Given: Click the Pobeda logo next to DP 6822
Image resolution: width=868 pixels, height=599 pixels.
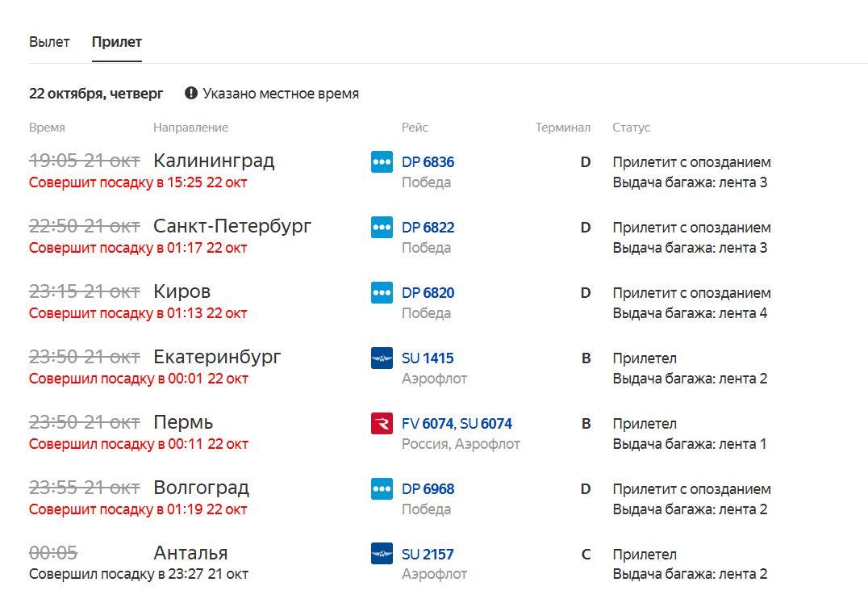Looking at the screenshot, I should tap(382, 227).
